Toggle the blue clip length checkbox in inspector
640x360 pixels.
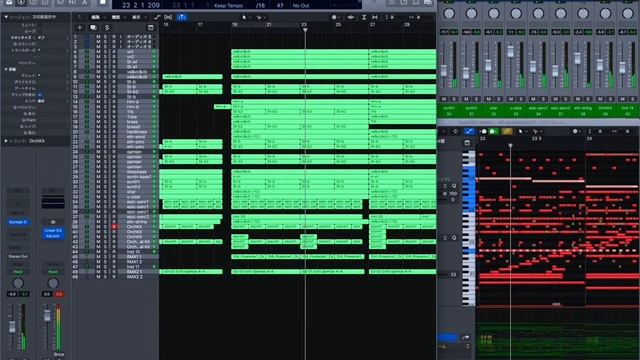[x=40, y=94]
